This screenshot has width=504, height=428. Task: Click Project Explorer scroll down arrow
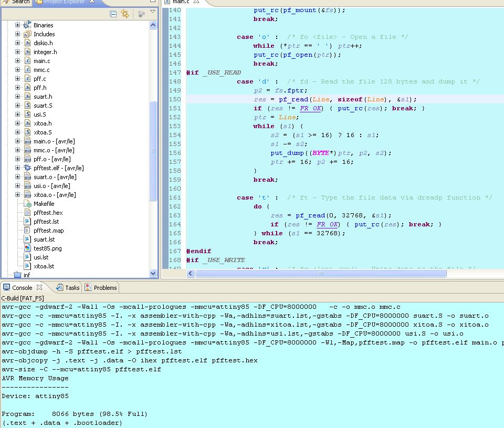click(x=153, y=273)
